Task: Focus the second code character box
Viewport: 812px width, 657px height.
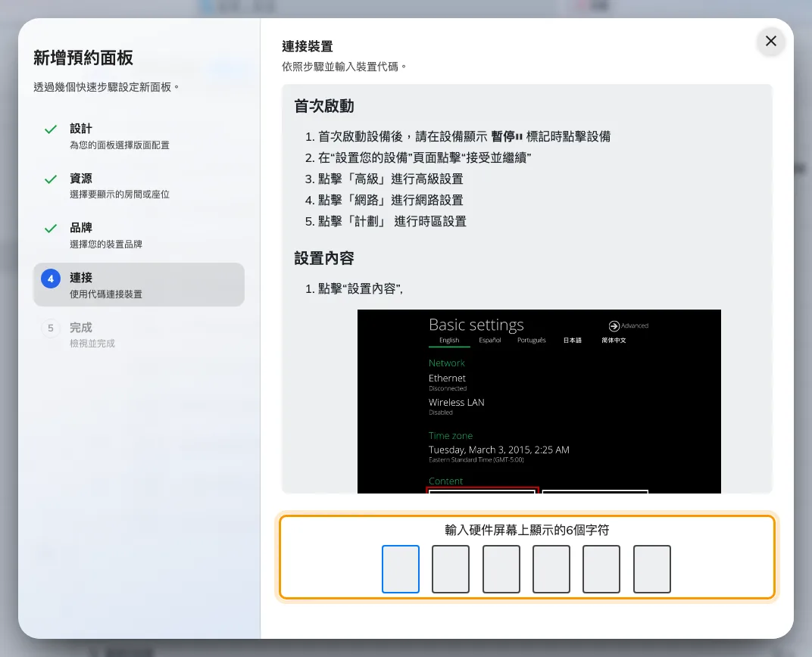Action: coord(451,568)
